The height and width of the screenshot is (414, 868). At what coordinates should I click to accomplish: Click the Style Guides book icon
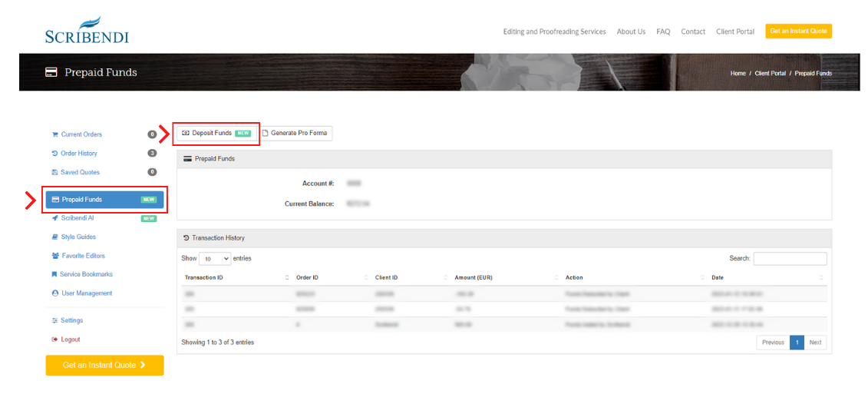54,237
